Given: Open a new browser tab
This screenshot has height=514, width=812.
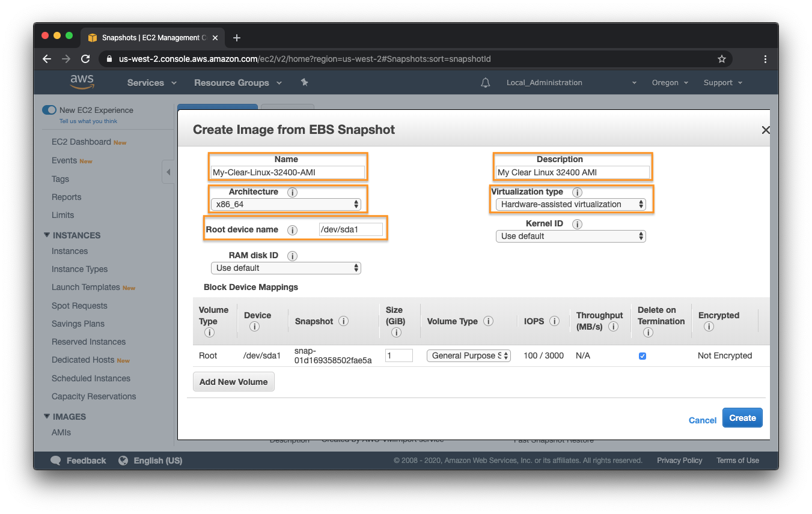Looking at the screenshot, I should 237,38.
